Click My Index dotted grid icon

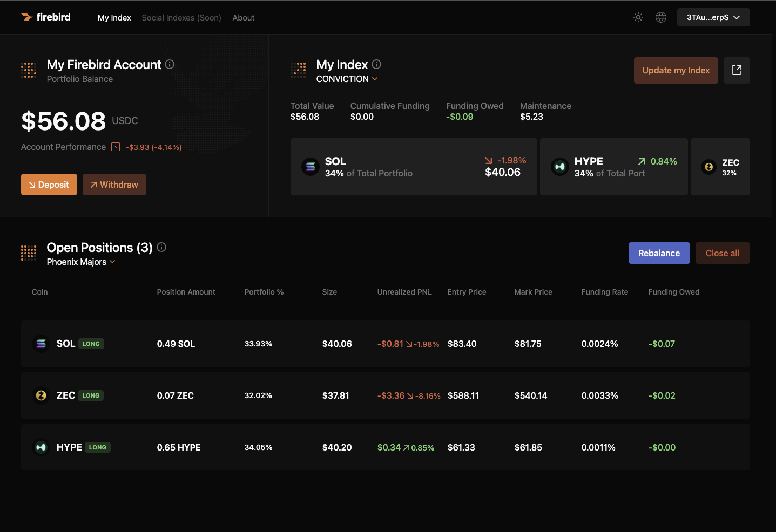pos(298,70)
